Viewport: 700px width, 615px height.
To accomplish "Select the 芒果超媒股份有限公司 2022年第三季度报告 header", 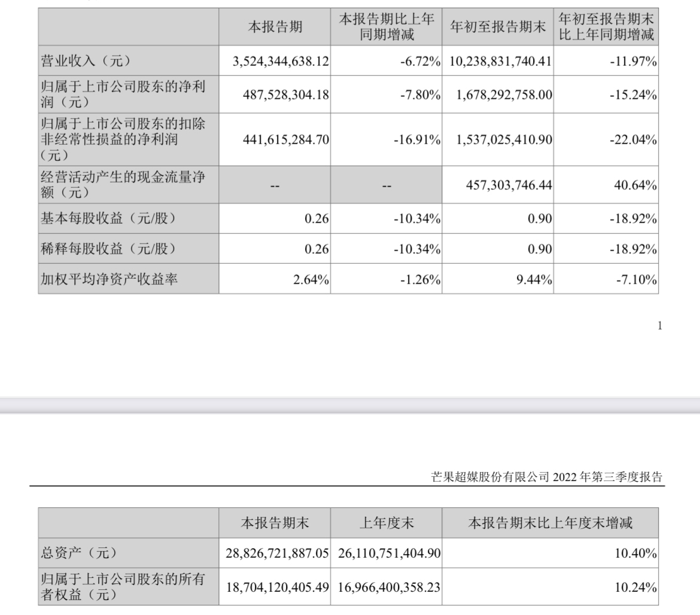I will click(546, 477).
